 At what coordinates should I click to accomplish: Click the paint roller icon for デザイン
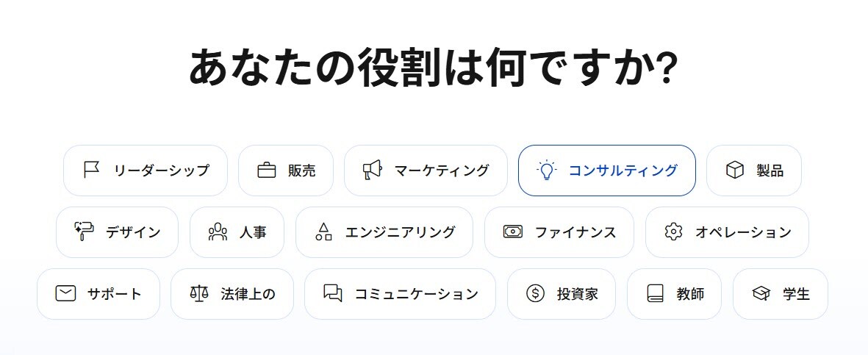(85, 232)
